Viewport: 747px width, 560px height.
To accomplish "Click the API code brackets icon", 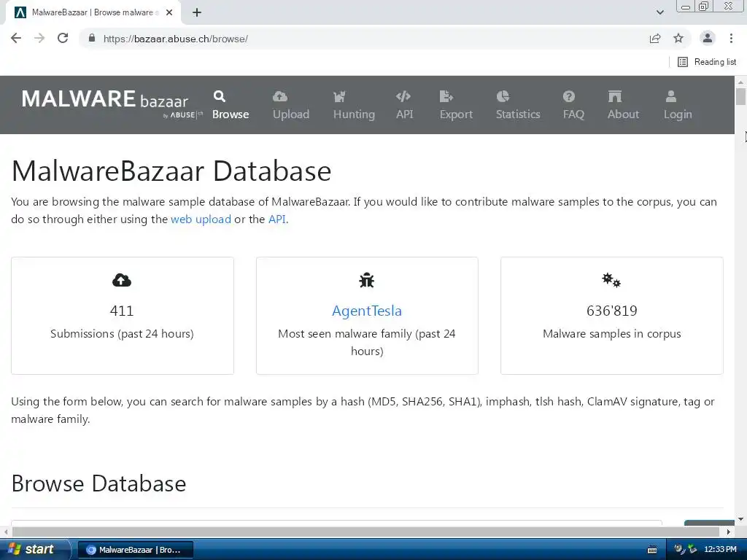I will click(x=403, y=97).
